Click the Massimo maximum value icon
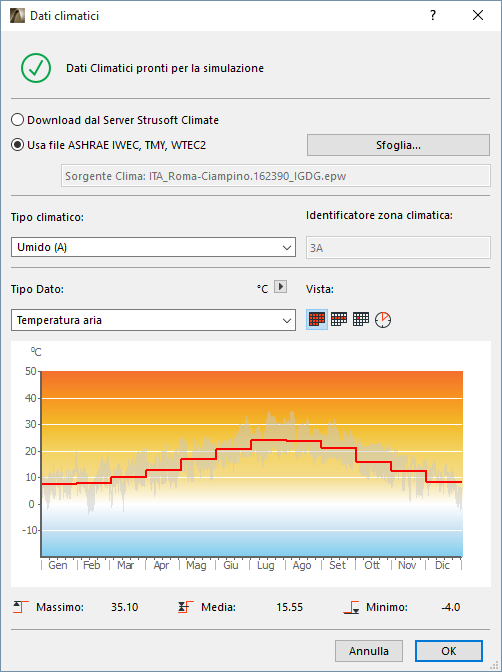Image resolution: width=502 pixels, height=672 pixels. click(x=20, y=607)
